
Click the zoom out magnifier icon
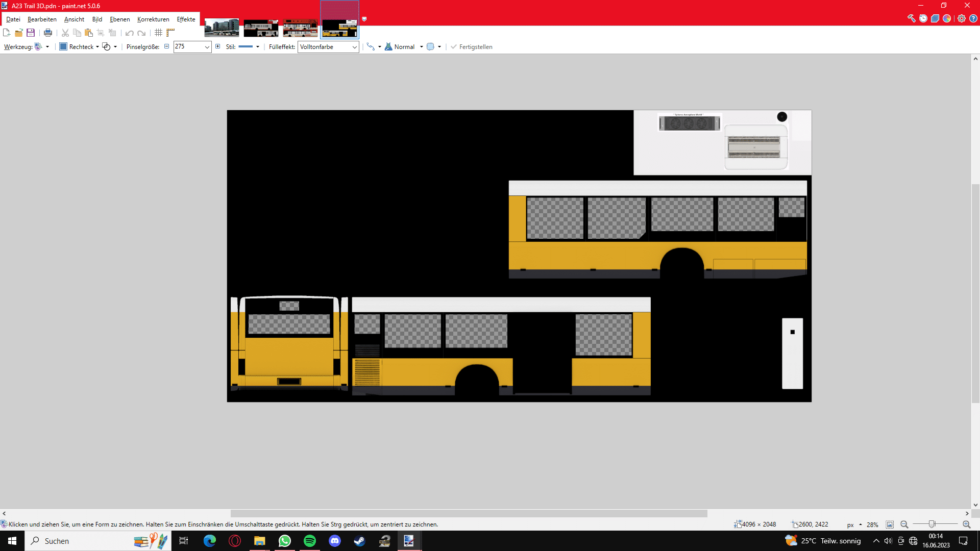click(x=904, y=524)
